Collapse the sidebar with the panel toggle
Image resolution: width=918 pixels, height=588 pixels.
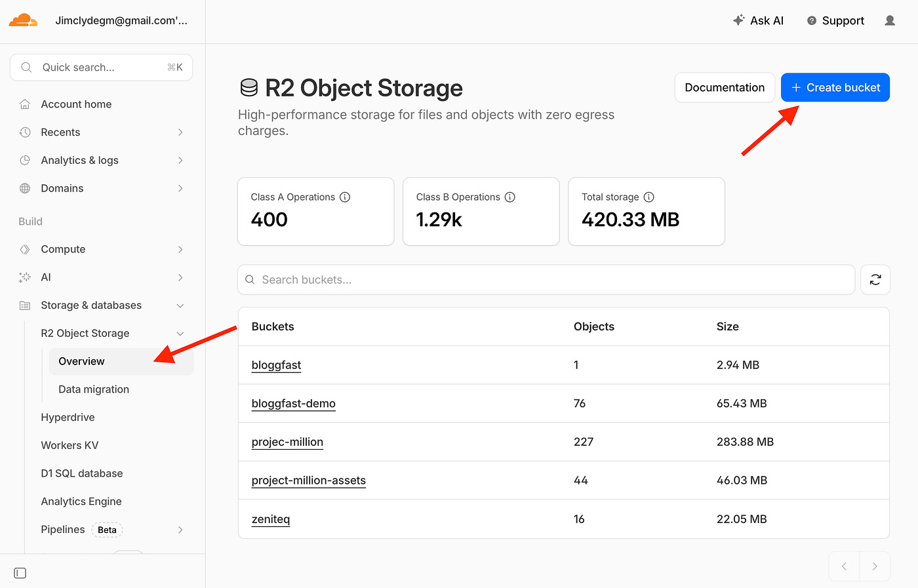[x=20, y=573]
